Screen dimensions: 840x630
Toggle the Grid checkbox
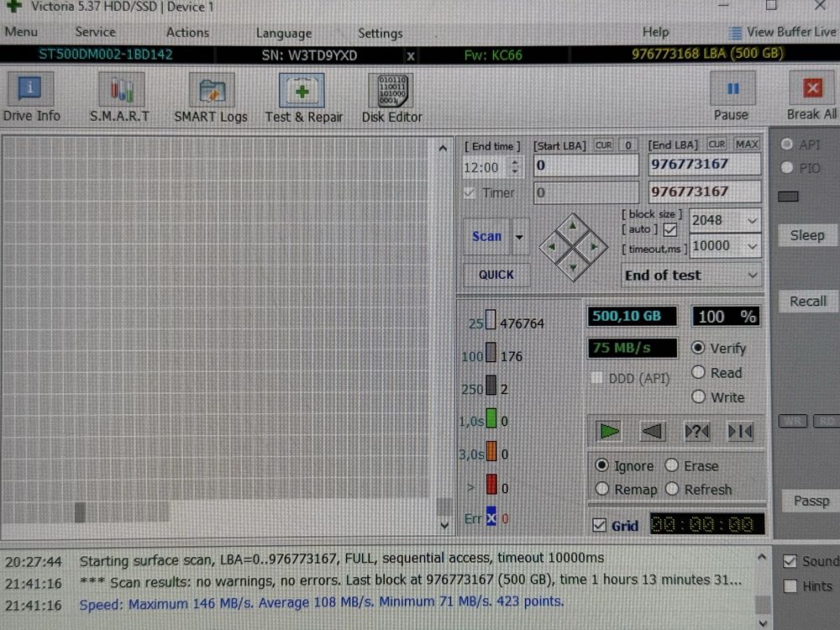(600, 525)
